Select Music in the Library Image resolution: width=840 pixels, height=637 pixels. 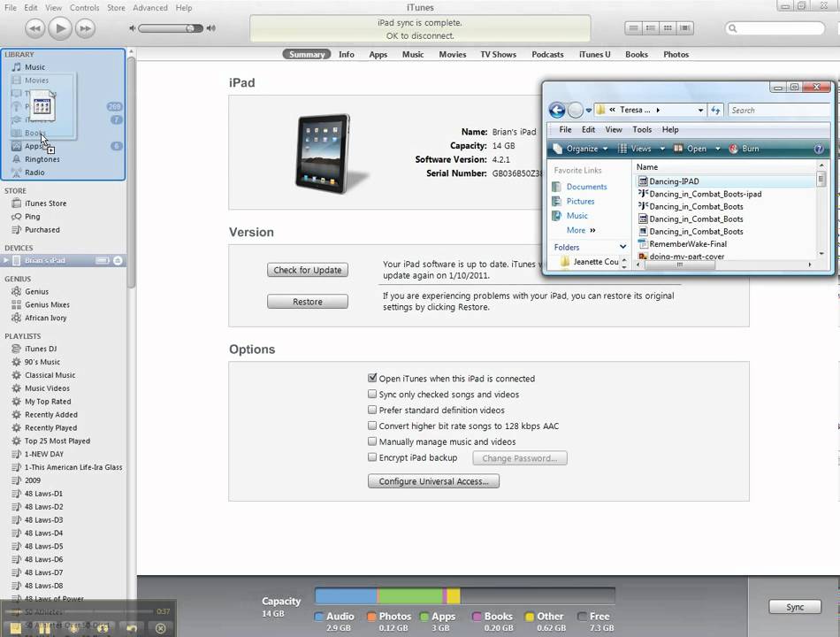point(34,67)
